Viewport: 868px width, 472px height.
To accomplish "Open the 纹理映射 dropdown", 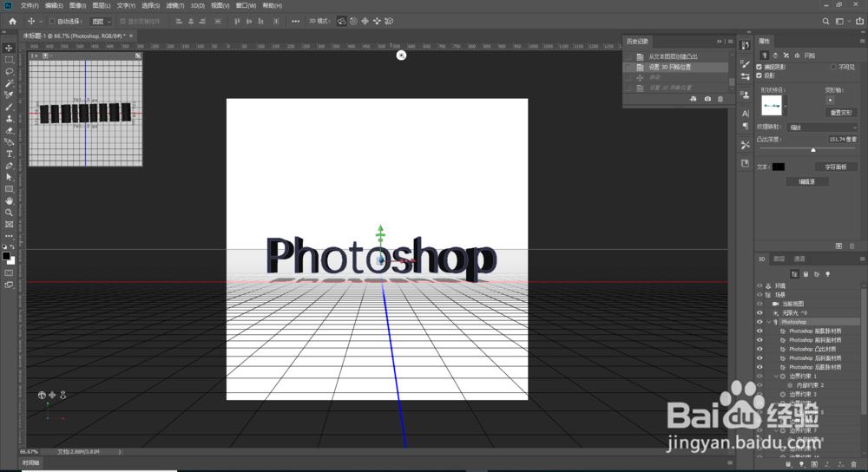I will [822, 128].
